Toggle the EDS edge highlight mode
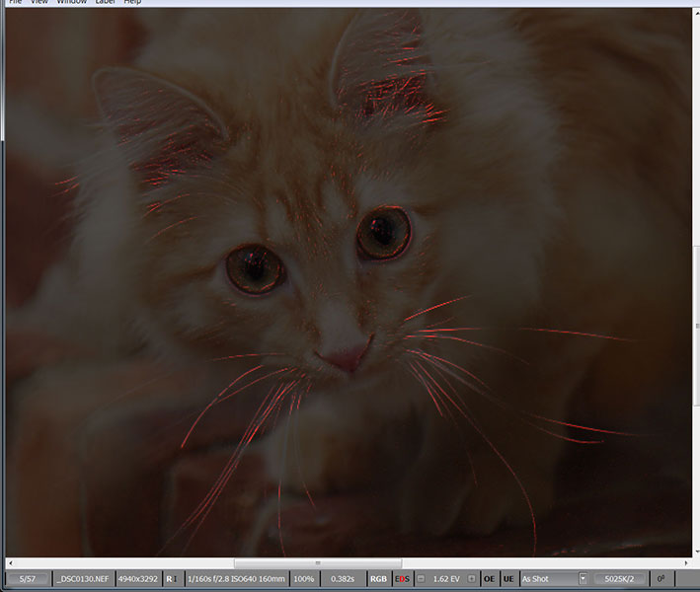 [402, 578]
